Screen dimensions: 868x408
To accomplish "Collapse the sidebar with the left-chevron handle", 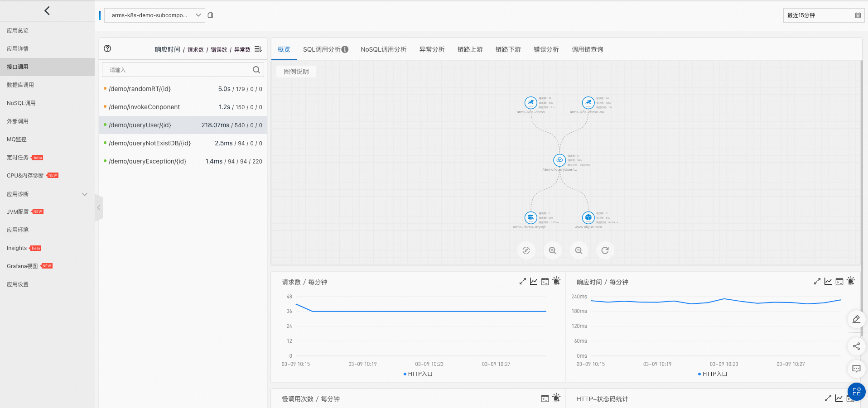I will click(x=98, y=208).
